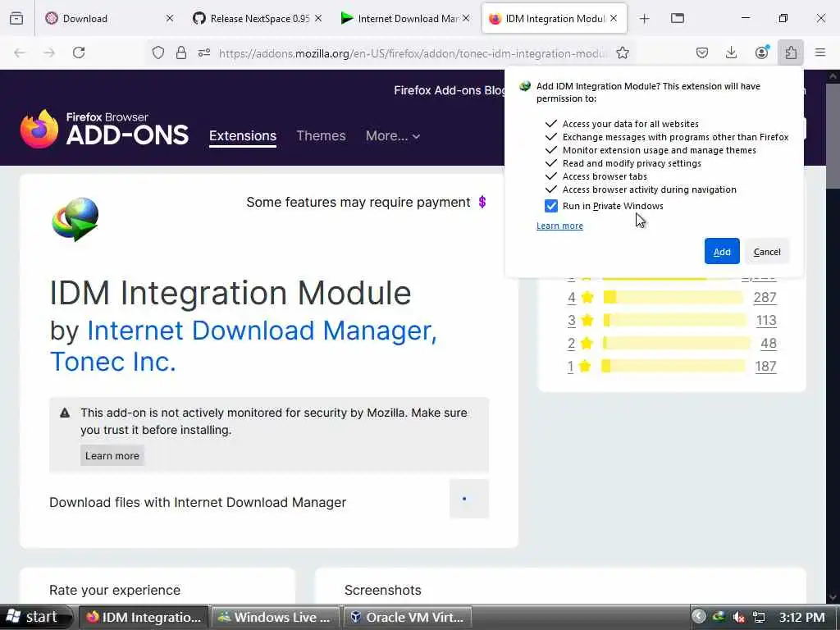
Task: Click the 4-star rating bar
Action: pos(673,297)
